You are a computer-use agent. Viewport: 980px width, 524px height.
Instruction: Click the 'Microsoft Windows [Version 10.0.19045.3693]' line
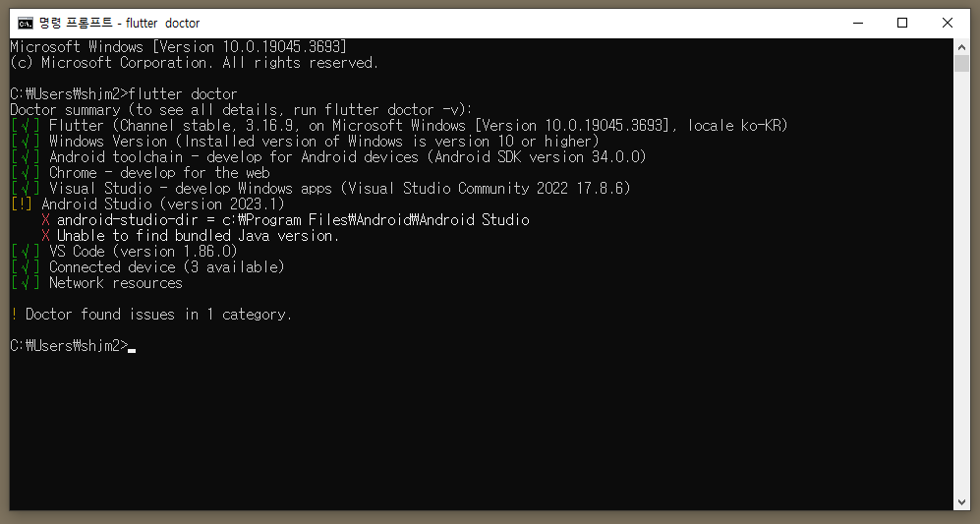pos(178,47)
